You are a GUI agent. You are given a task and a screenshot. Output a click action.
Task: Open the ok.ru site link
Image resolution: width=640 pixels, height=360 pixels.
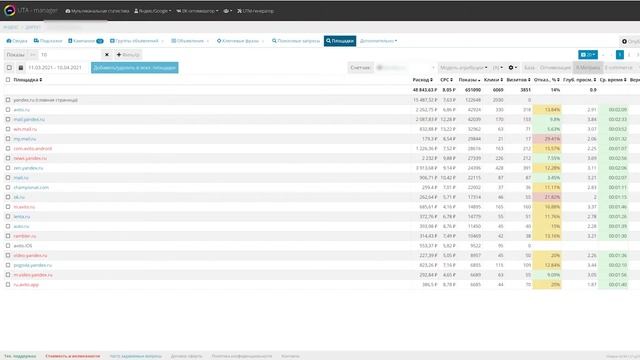(x=19, y=197)
